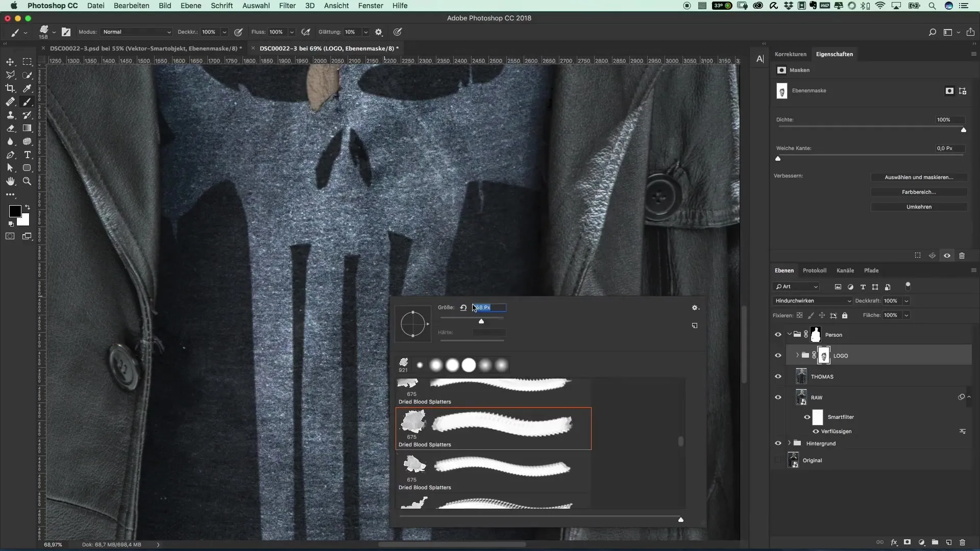Click the Umkehren button

(919, 207)
